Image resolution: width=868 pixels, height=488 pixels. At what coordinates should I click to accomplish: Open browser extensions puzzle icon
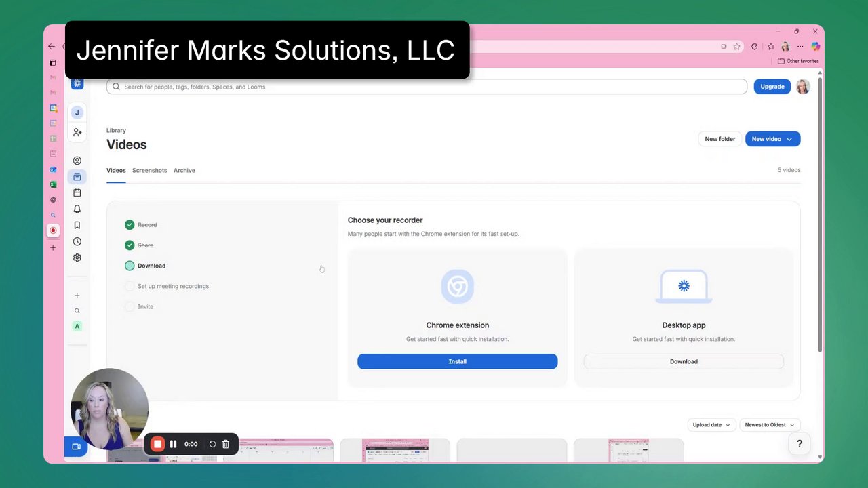pyautogui.click(x=755, y=47)
